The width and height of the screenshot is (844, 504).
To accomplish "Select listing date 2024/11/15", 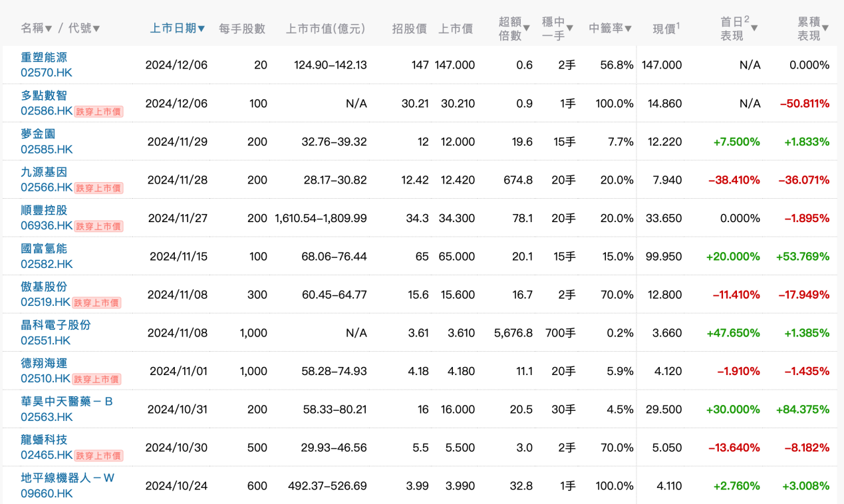I will pos(179,257).
